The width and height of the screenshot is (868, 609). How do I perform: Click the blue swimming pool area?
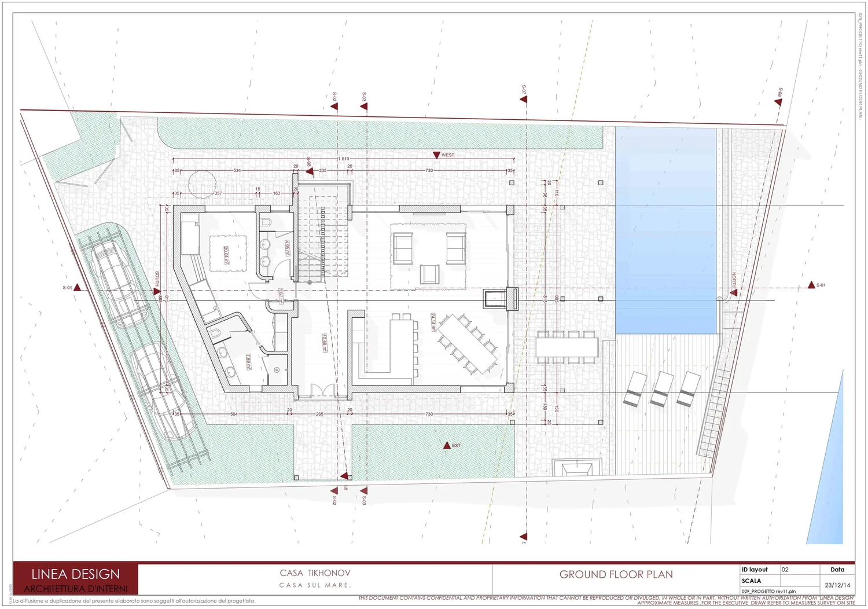665,230
